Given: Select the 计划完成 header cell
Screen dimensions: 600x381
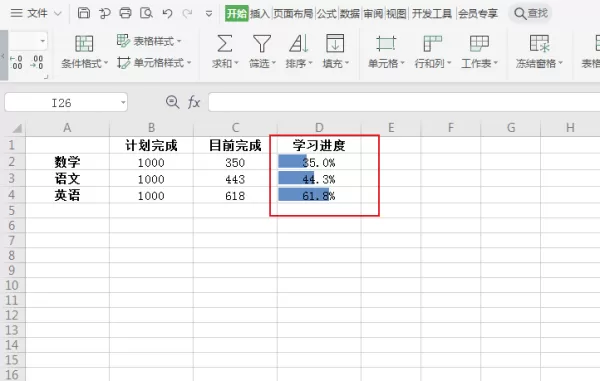Looking at the screenshot, I should pyautogui.click(x=151, y=145).
